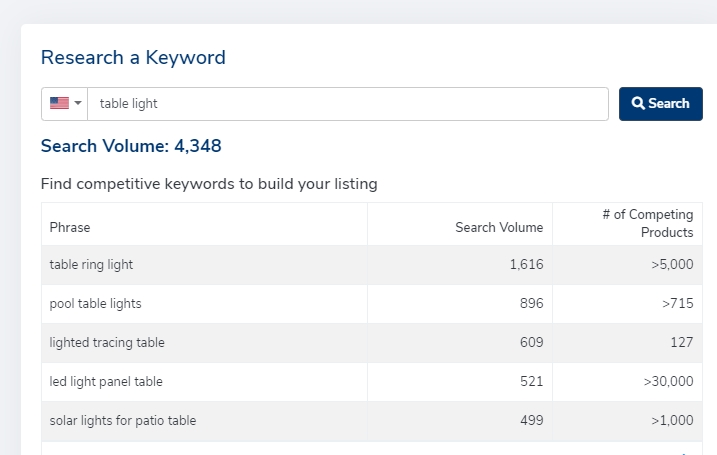Click the 127 competing products value
This screenshot has height=455, width=717.
(682, 342)
